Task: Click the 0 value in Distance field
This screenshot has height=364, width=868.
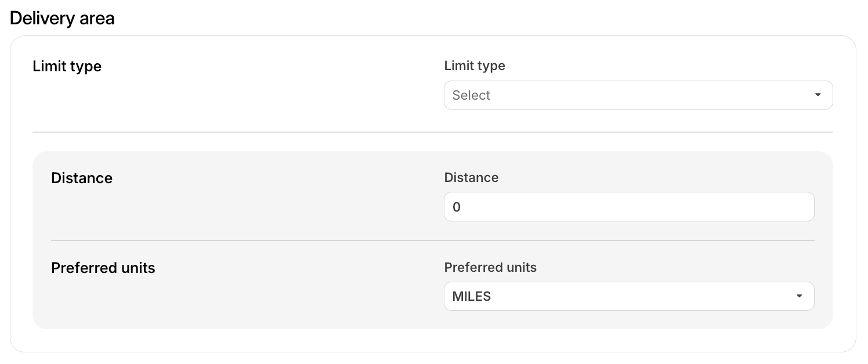Action: click(457, 207)
